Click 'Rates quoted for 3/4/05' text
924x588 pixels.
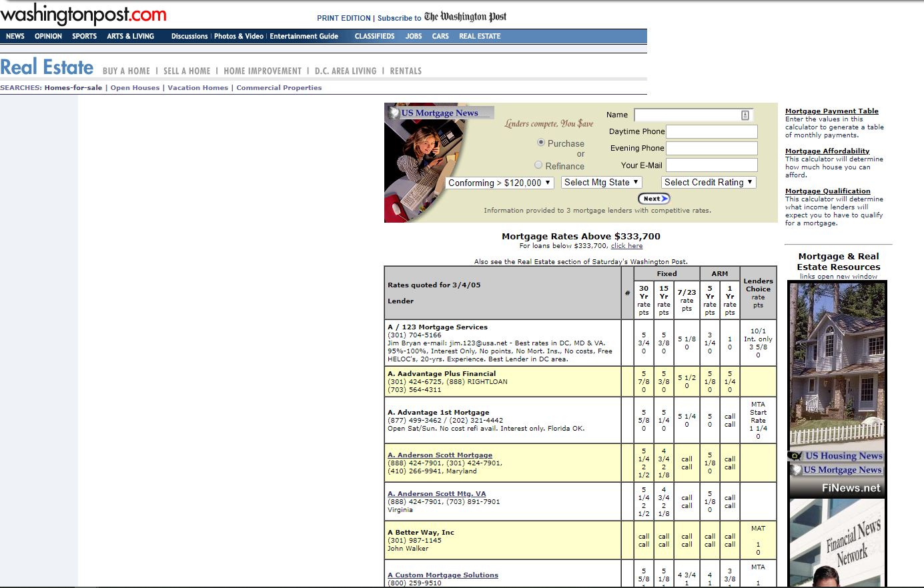coord(434,285)
